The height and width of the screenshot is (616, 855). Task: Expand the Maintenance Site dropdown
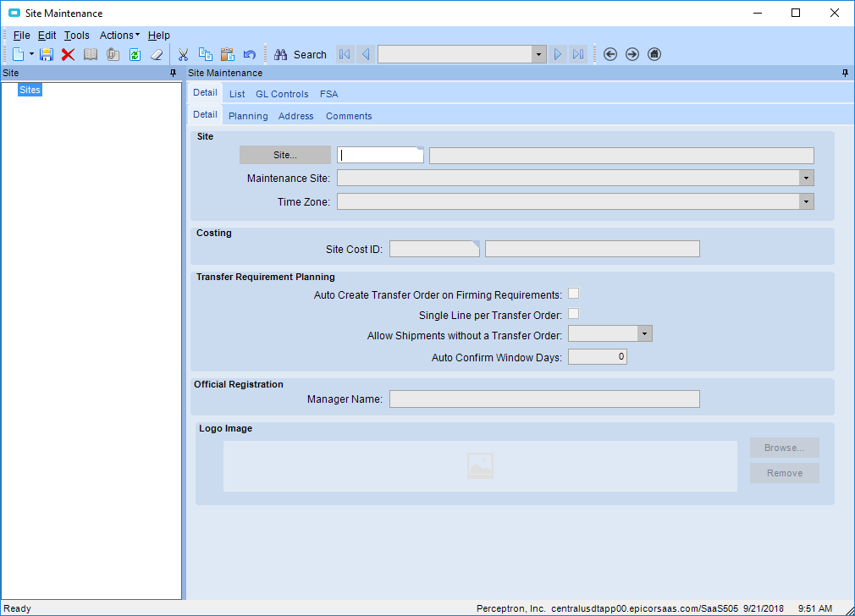(806, 178)
